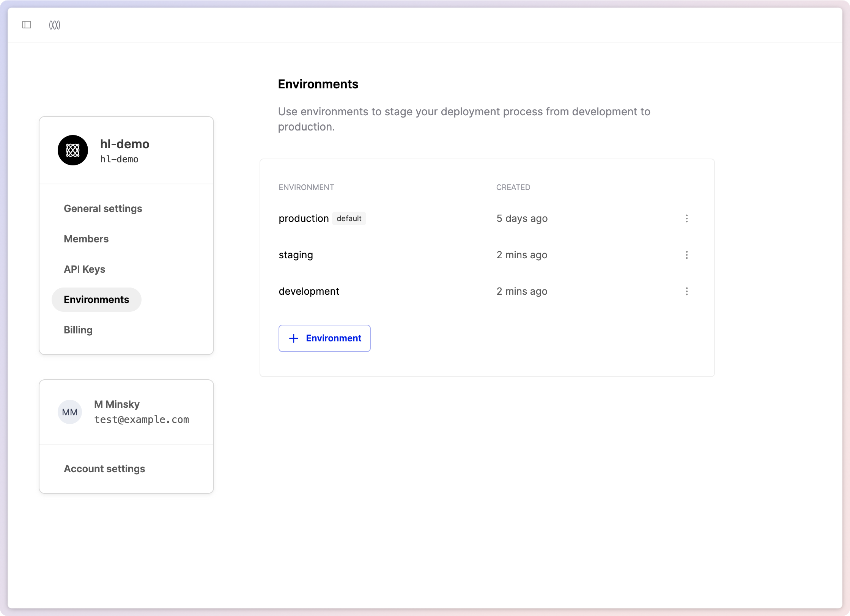The height and width of the screenshot is (616, 850).
Task: Open the staging row options menu
Action: pyautogui.click(x=686, y=255)
